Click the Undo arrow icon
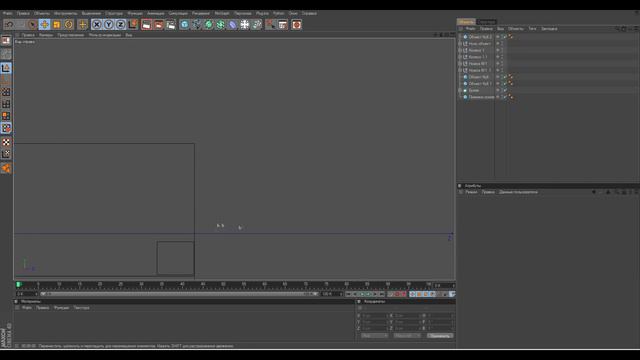Screen dimensions: 640x360 [9, 24]
